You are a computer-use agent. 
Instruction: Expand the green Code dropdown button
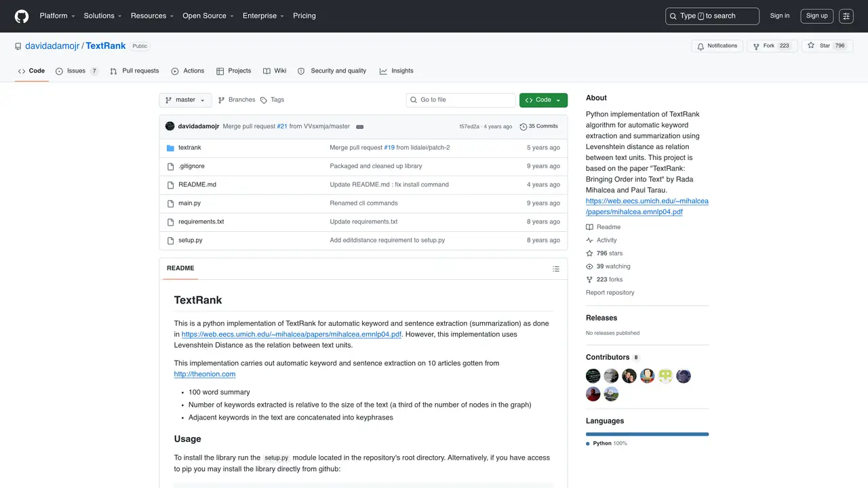click(x=543, y=100)
